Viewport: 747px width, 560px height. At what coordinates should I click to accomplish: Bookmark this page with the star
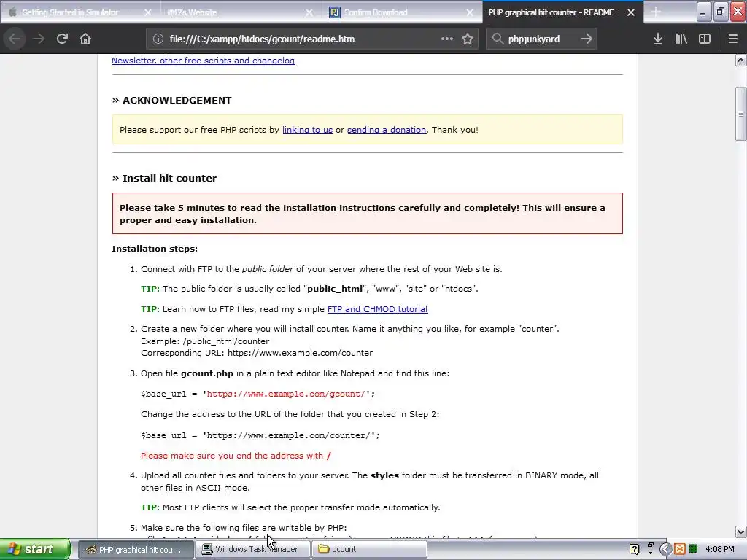[468, 39]
